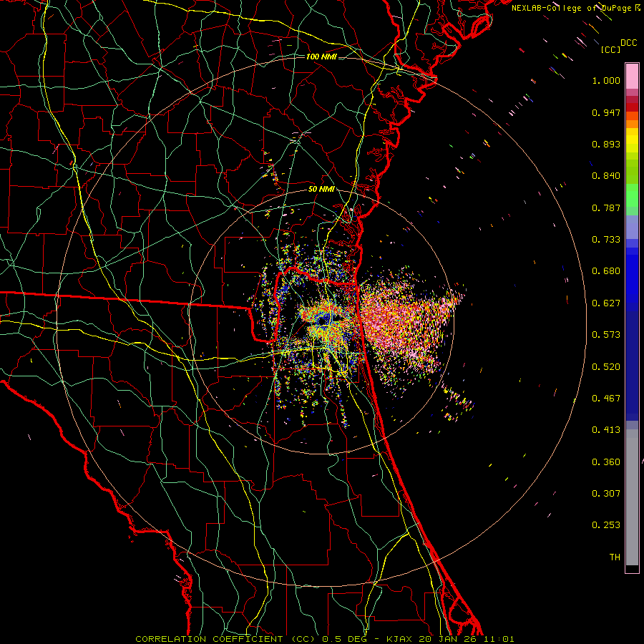Click the 'TH' threshold label
Image resolution: width=644 pixels, height=644 pixels.
point(615,557)
